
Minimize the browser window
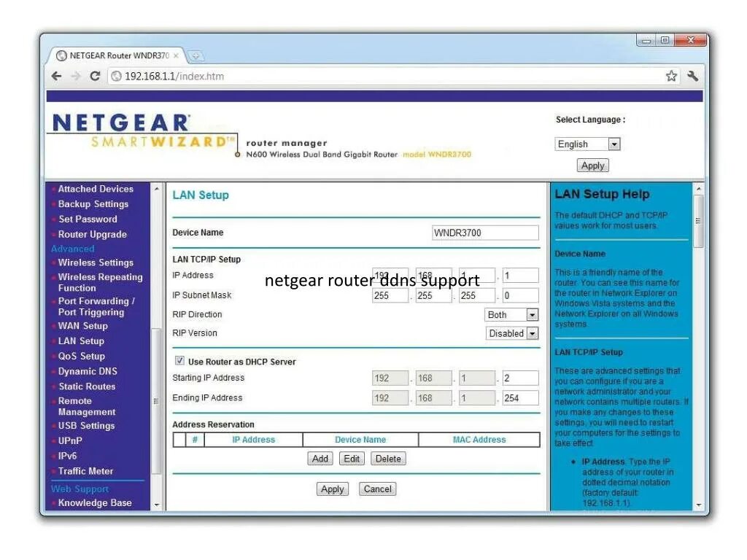(646, 41)
